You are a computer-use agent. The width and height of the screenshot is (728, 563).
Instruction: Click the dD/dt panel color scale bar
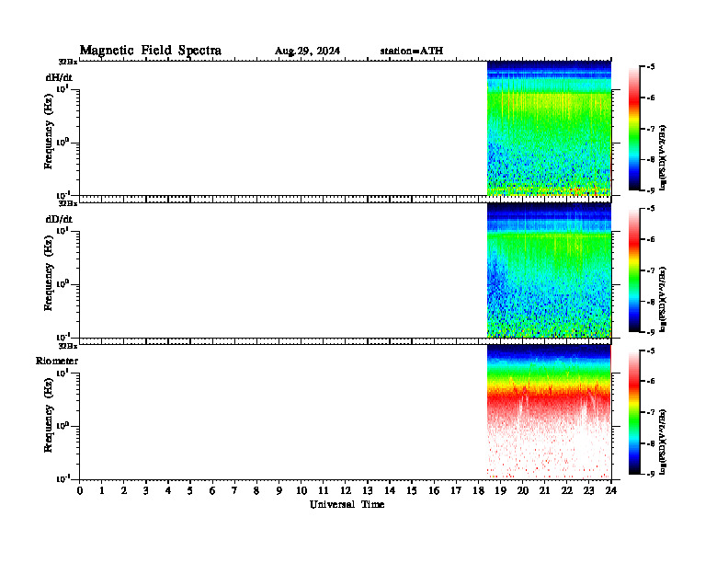tap(633, 270)
